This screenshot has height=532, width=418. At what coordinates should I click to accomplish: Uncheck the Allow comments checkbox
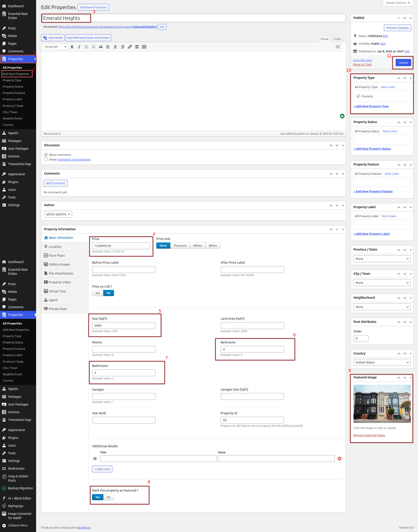pos(46,154)
